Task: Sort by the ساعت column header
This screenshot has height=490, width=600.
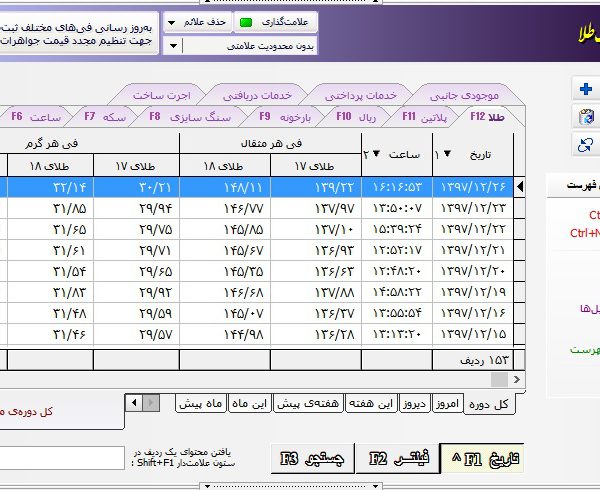Action: 397,155
